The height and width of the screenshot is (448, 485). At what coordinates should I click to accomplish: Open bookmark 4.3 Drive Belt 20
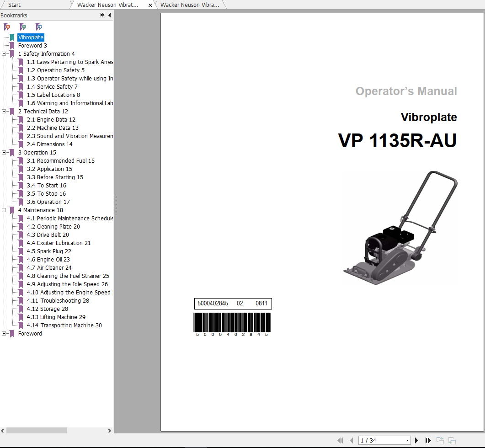click(48, 235)
